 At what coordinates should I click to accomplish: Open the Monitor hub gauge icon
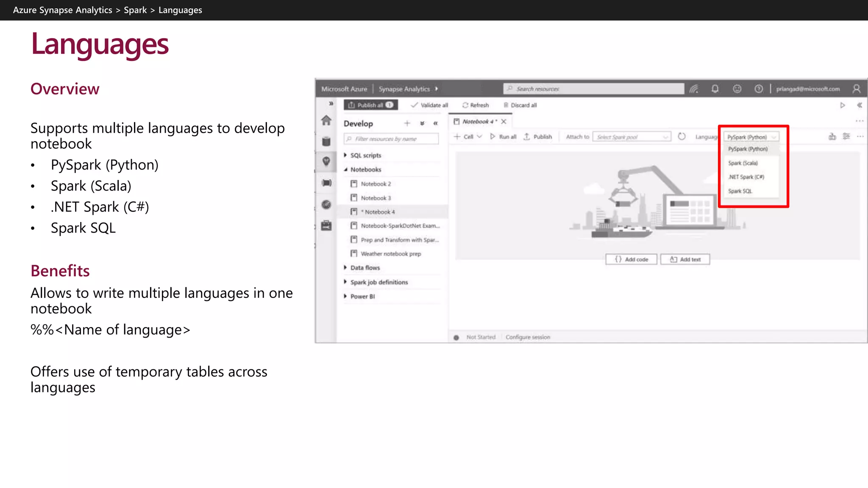click(x=326, y=205)
